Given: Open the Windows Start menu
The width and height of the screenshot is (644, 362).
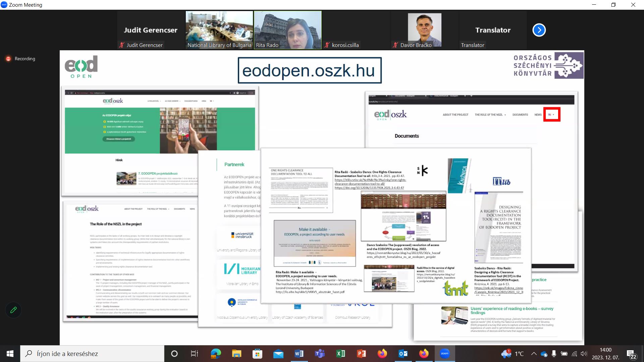Looking at the screenshot, I should pos(10,354).
